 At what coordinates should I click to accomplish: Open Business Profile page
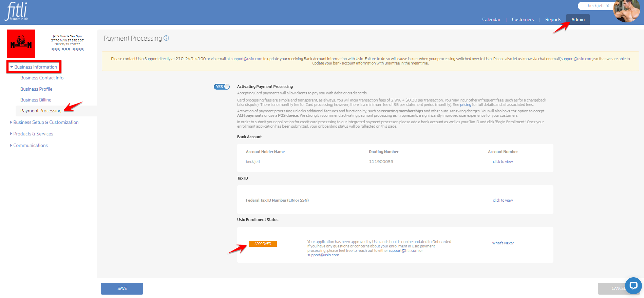point(36,89)
